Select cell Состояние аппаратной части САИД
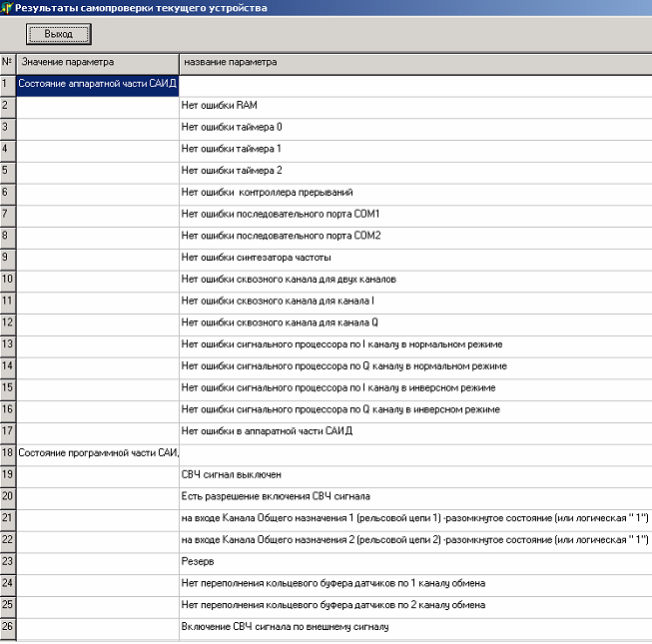652x644 pixels. pyautogui.click(x=98, y=86)
